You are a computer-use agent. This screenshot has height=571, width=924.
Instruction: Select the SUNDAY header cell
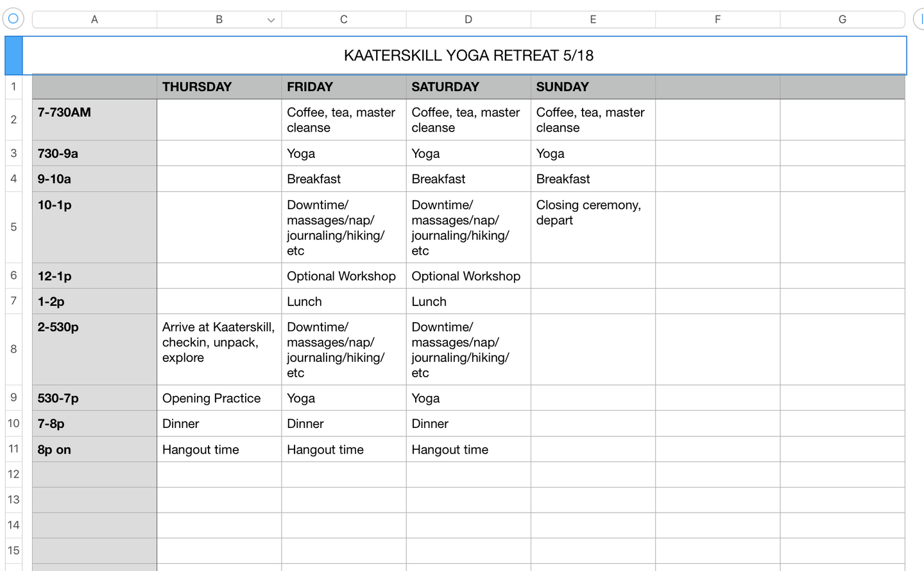click(592, 87)
